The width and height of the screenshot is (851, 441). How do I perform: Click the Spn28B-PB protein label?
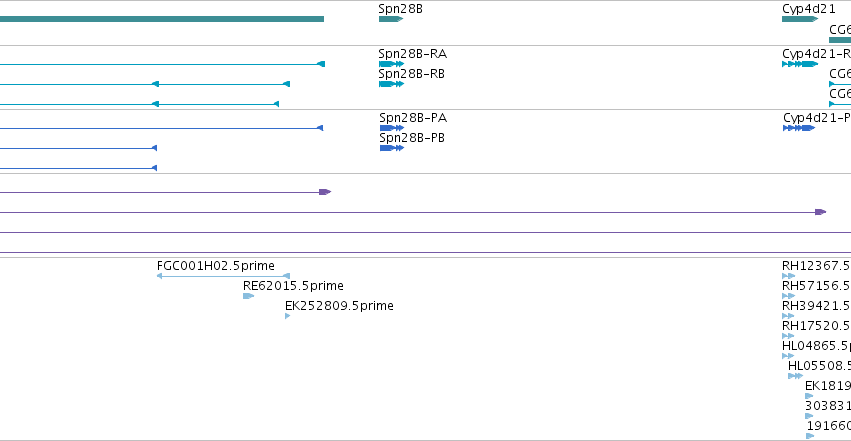(x=412, y=138)
